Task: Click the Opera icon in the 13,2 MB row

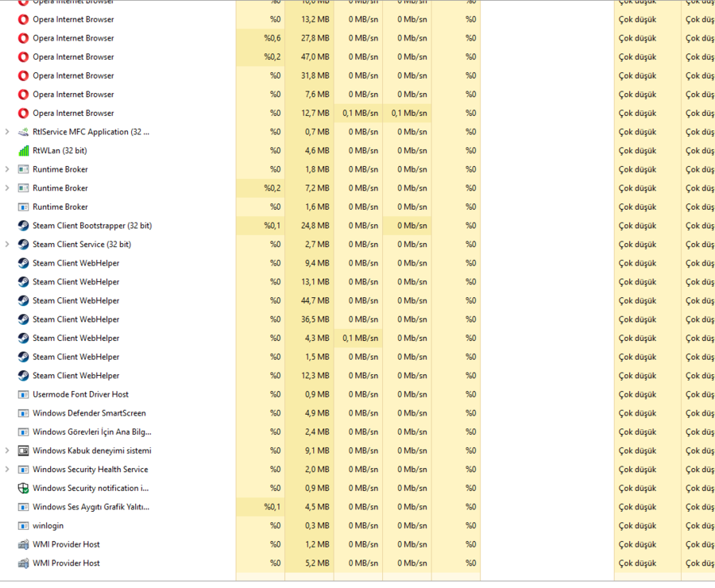Action: point(23,20)
